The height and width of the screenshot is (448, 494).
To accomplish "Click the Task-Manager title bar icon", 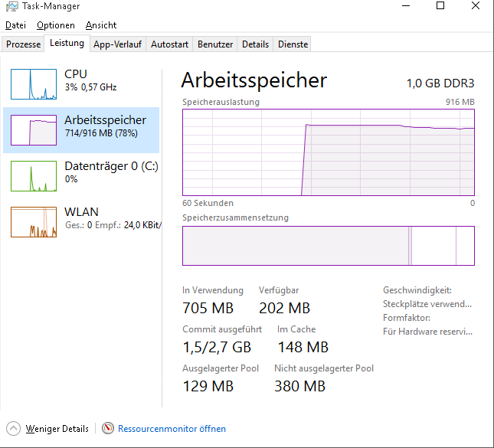I will pos(10,5).
